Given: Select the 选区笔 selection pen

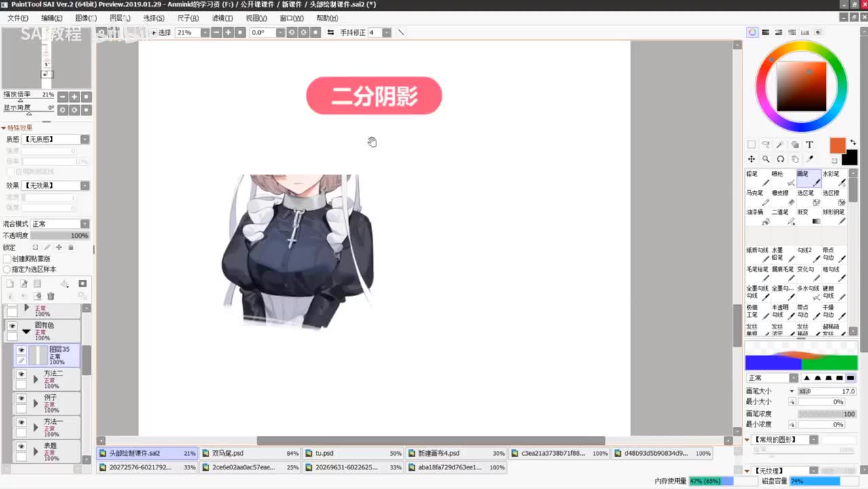Looking at the screenshot, I should [x=809, y=198].
